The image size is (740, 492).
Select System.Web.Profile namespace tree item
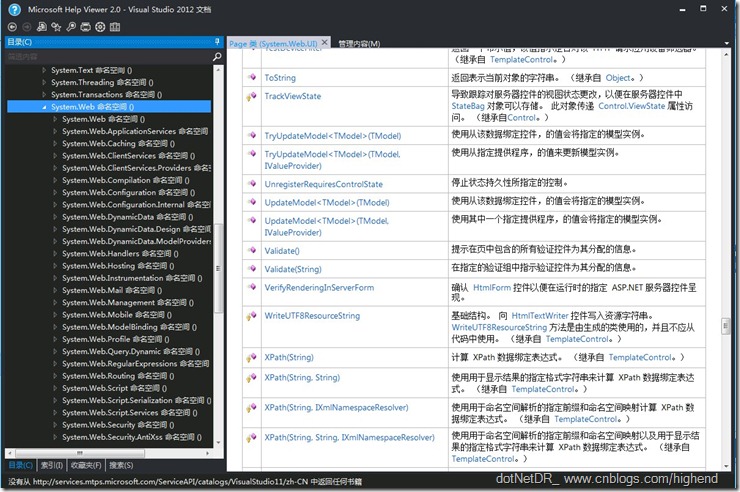pos(116,339)
